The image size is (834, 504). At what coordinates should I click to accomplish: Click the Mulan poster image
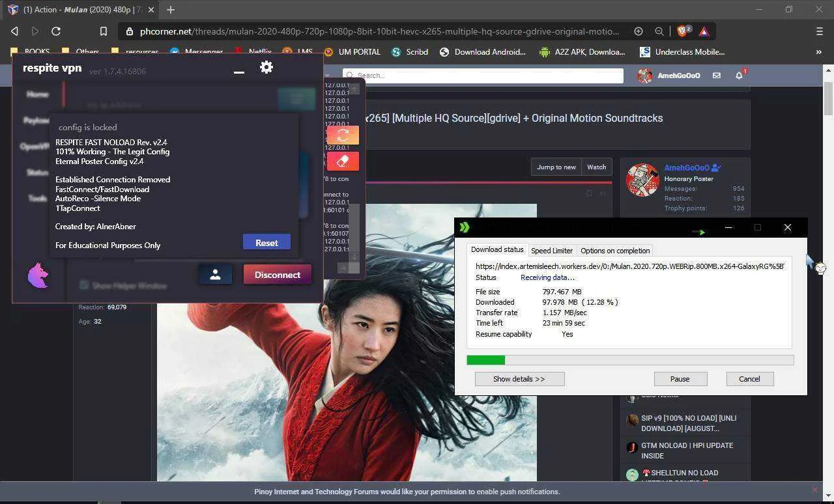(347, 343)
